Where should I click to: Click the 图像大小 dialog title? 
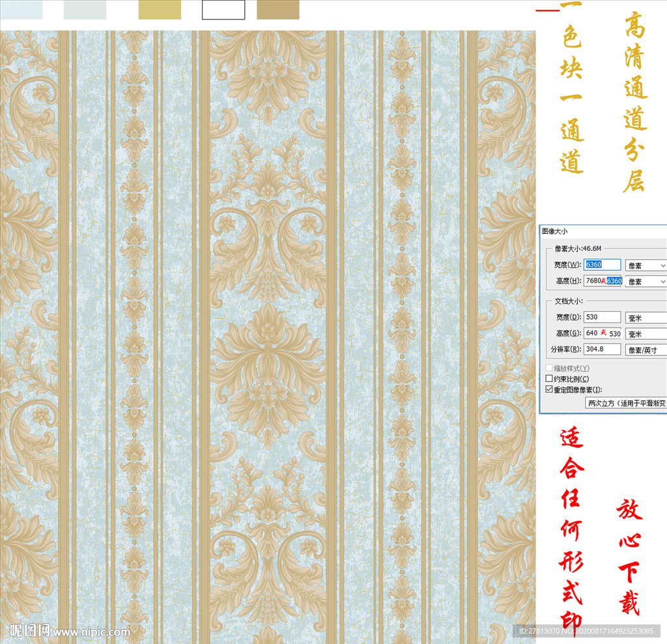554,231
